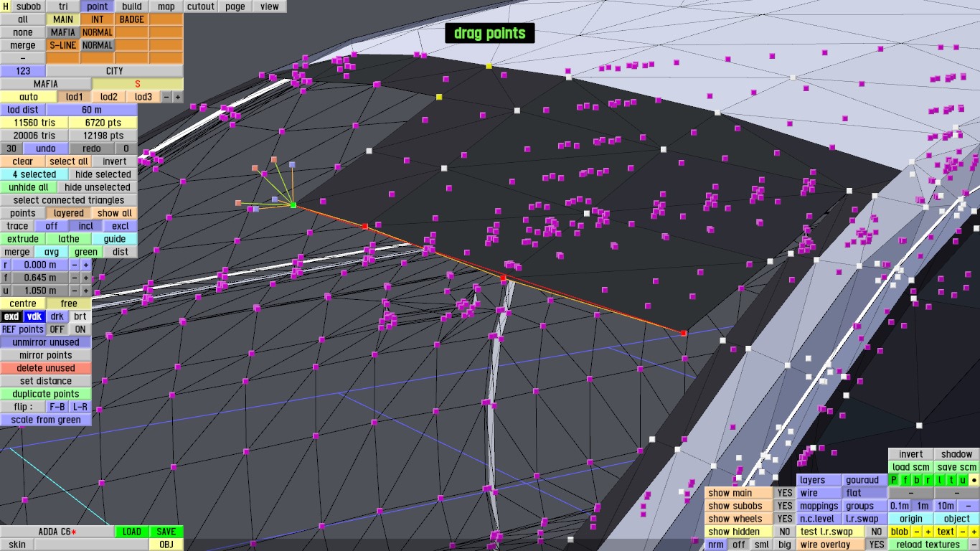Viewport: 980px width, 551px height.
Task: Click the duplicate points button
Action: point(46,394)
